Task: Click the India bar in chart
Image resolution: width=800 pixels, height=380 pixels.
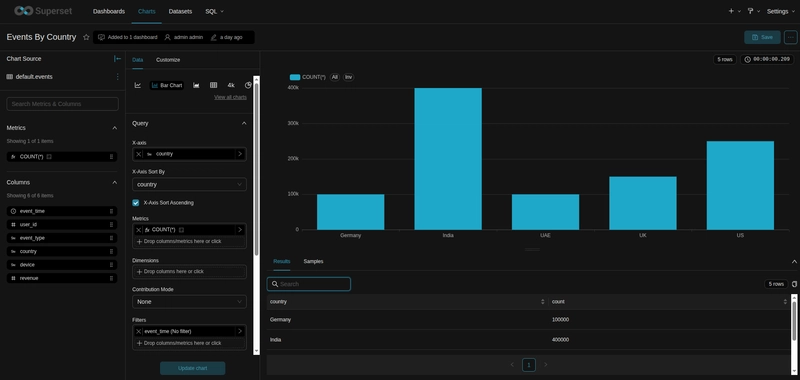Action: 448,159
